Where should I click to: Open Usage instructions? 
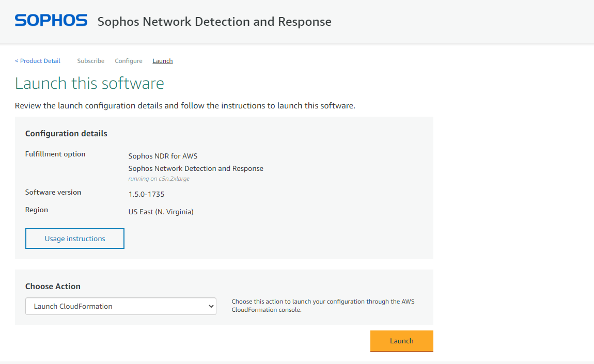pos(75,239)
